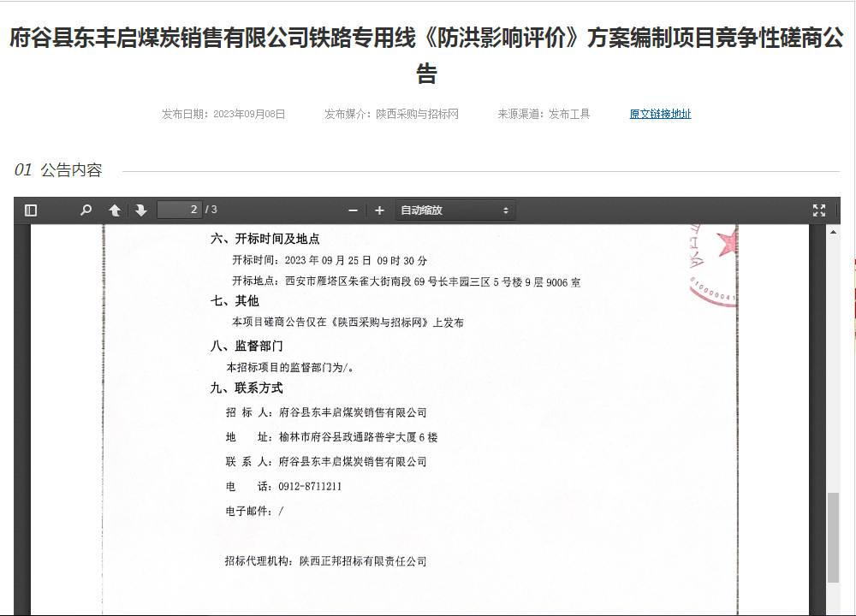Click the 七、其他 heading

click(x=235, y=300)
